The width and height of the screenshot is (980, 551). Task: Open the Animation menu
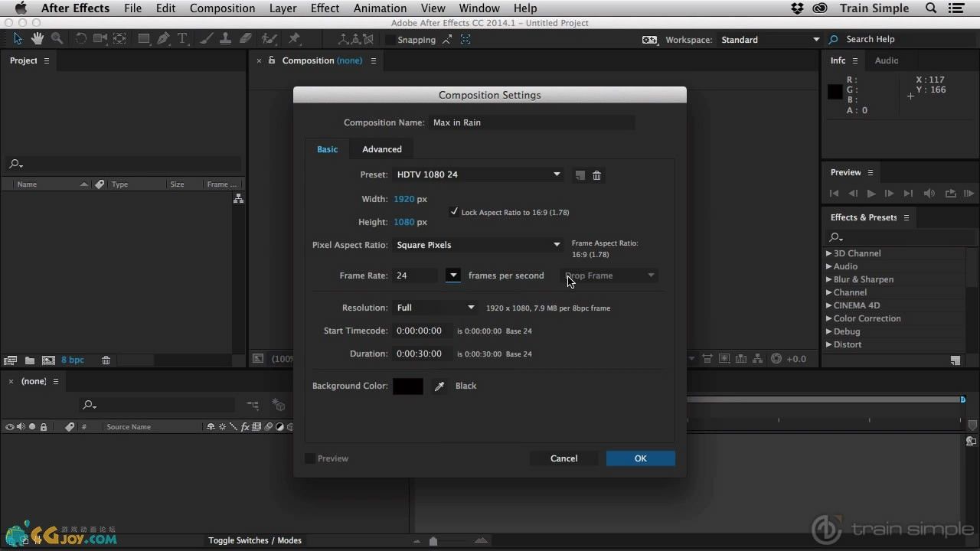pyautogui.click(x=381, y=8)
